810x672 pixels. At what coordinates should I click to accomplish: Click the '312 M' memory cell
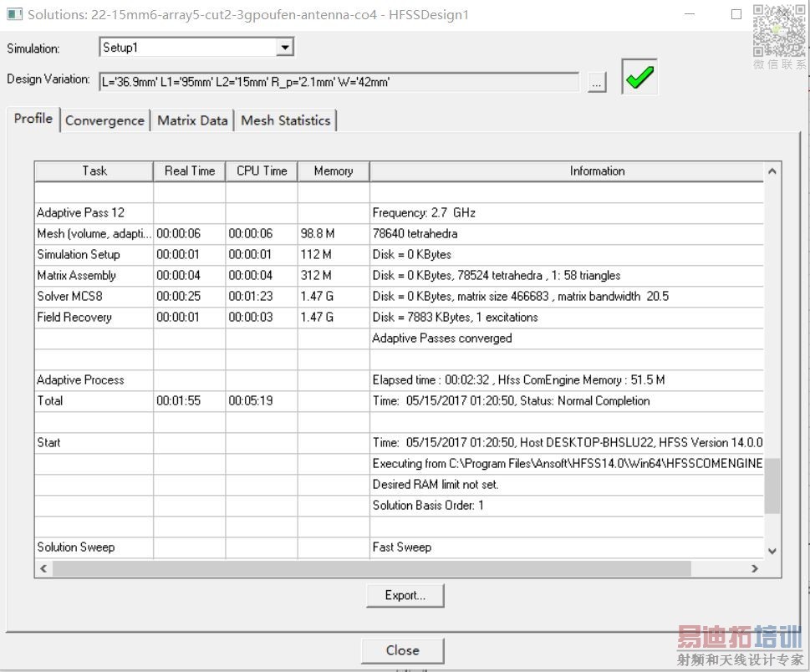[334, 275]
